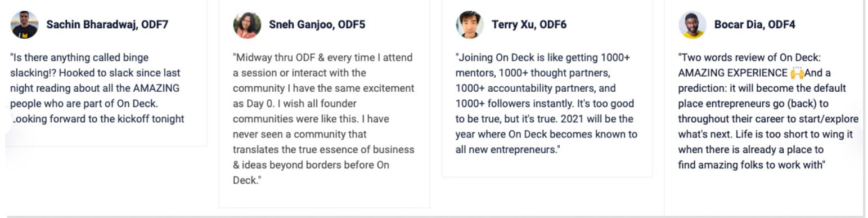The image size is (868, 218).
Task: Click the AMAZING EXPERIENCE text in Bocar's card
Action: (x=732, y=73)
